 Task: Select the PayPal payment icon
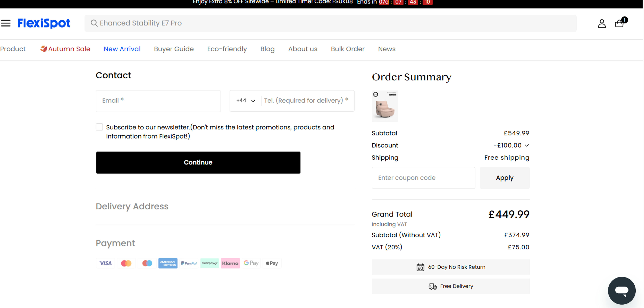click(189, 263)
